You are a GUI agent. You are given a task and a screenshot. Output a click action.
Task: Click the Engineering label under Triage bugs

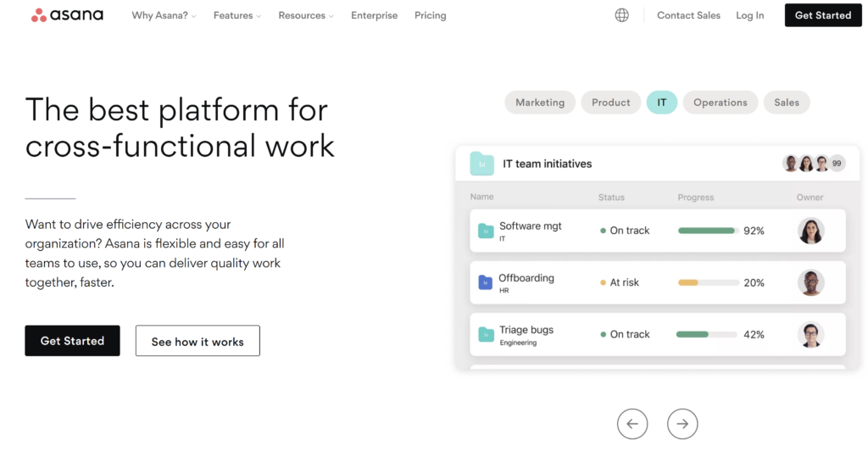point(518,343)
